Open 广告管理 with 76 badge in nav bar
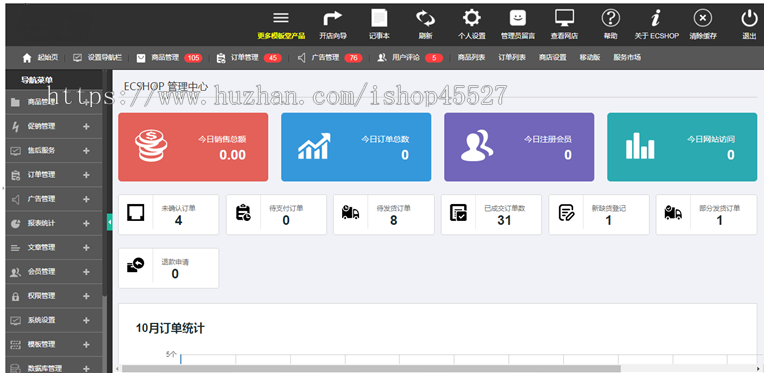Screen dimensions: 766x375 coord(330,58)
